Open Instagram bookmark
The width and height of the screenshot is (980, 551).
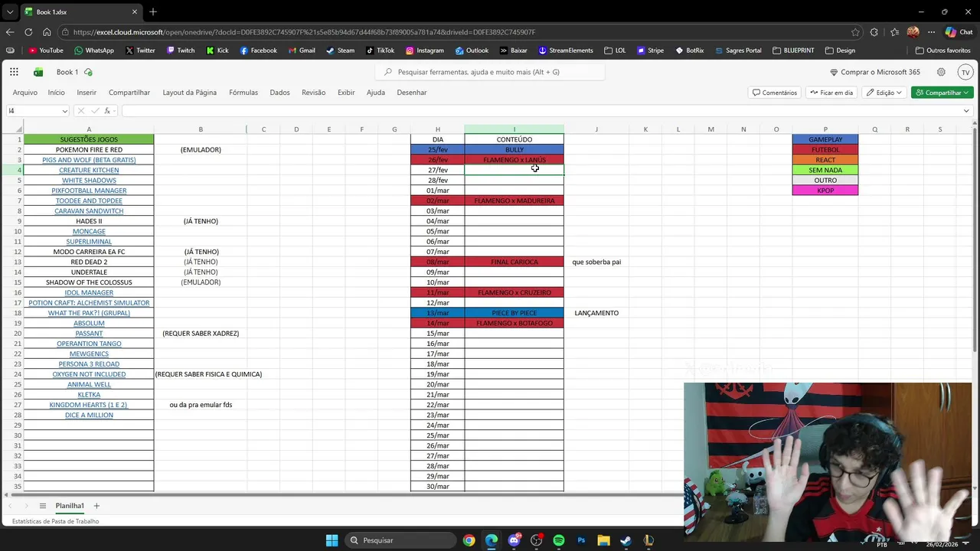pos(424,51)
